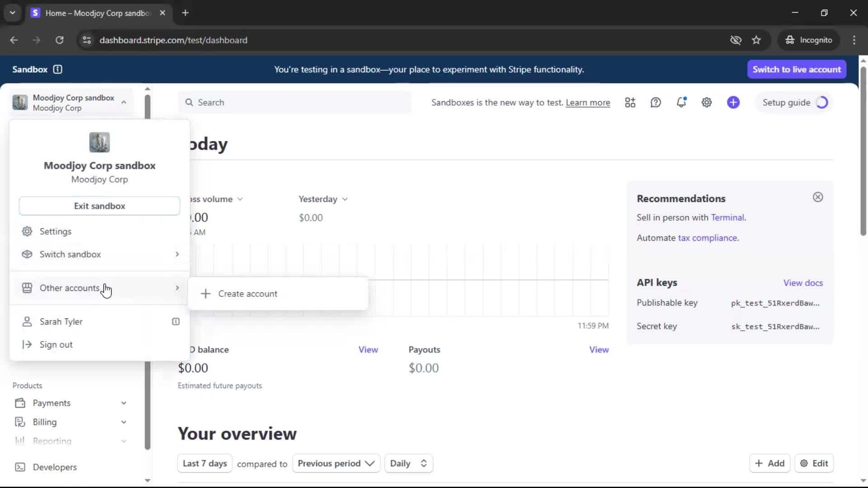Click the Last 7 days button
The width and height of the screenshot is (868, 488).
[205, 464]
